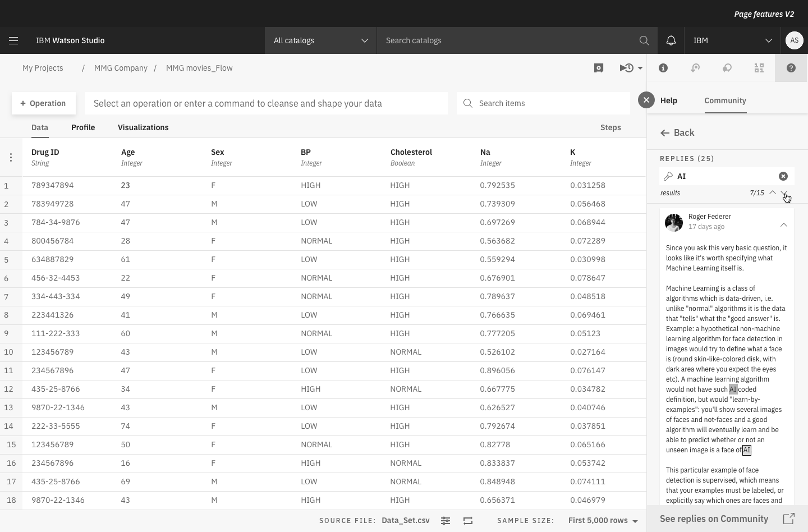The height and width of the screenshot is (532, 808).
Task: Click the notifications bell icon
Action: [x=671, y=40]
